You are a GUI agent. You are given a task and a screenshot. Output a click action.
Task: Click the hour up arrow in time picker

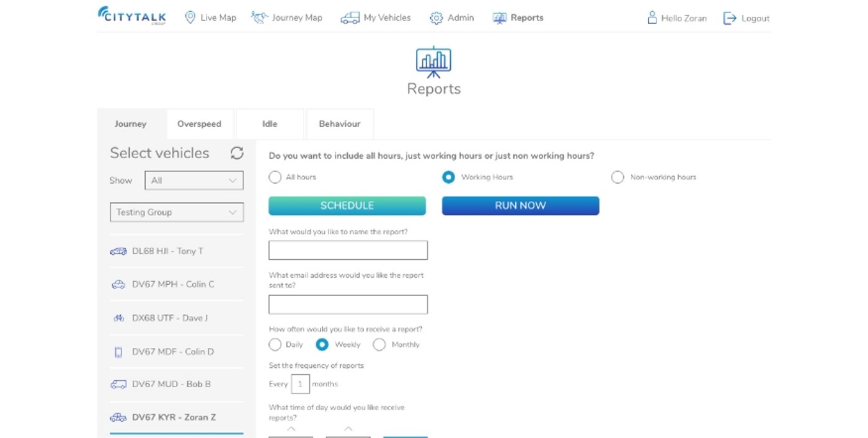[291, 429]
